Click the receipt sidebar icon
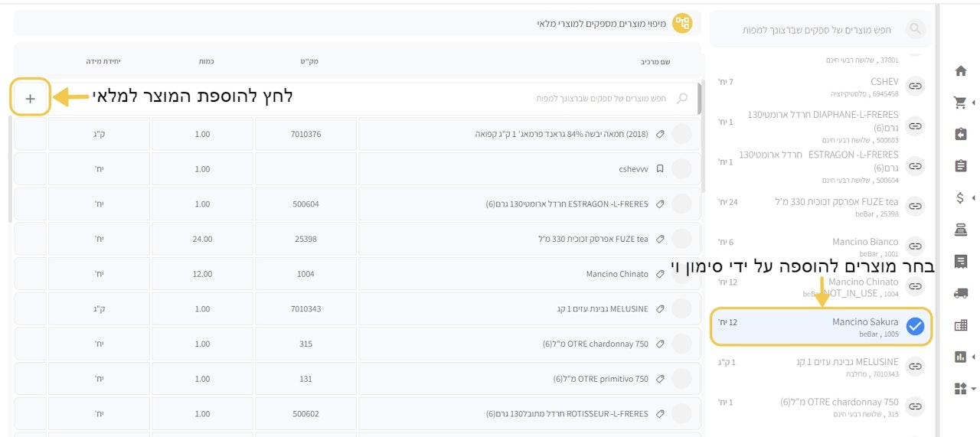This screenshot has height=437, width=980. tap(961, 262)
